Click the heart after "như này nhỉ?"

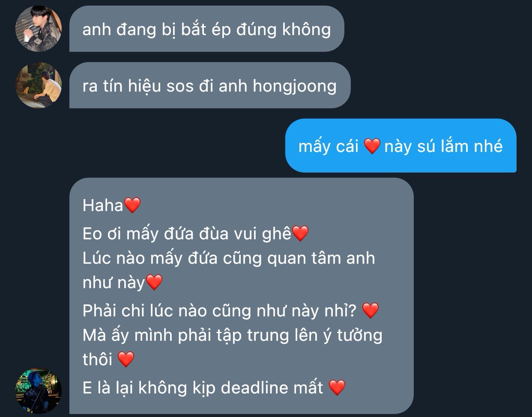click(371, 310)
